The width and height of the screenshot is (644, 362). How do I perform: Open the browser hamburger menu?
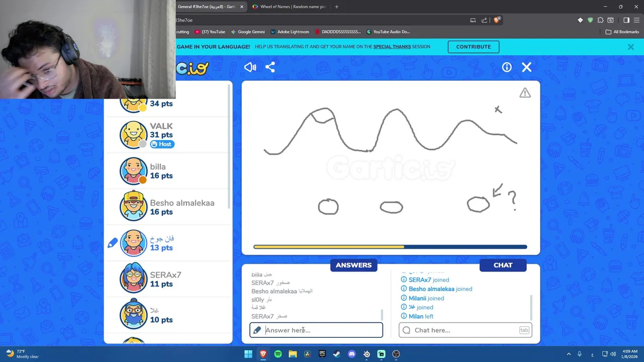click(637, 20)
